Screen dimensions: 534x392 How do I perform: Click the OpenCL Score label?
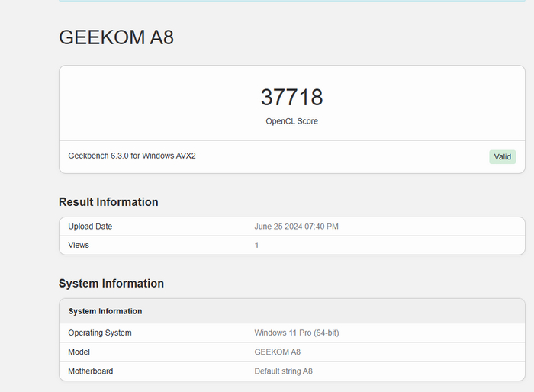pos(291,121)
